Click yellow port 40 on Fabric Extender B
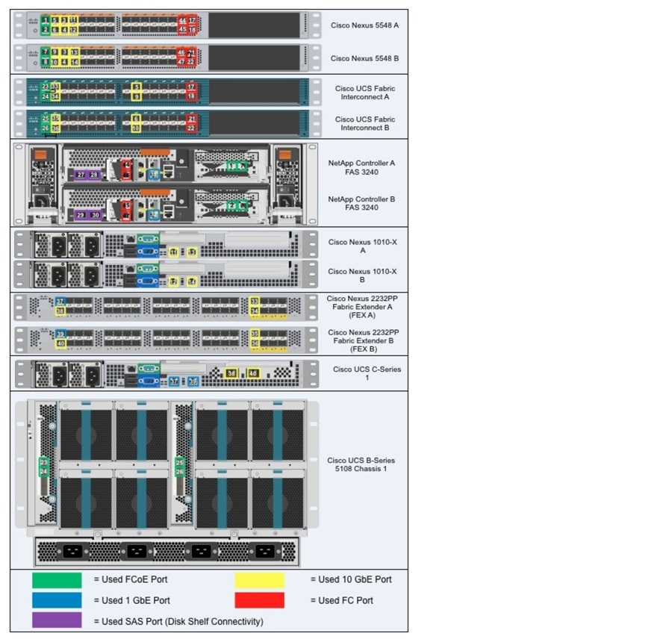Image resolution: width=672 pixels, height=642 pixels. point(60,343)
